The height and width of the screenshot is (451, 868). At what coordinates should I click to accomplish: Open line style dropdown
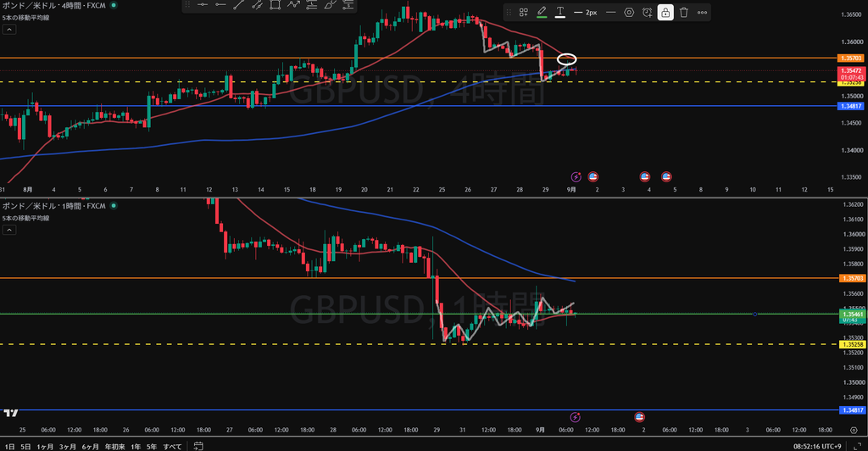pos(610,12)
